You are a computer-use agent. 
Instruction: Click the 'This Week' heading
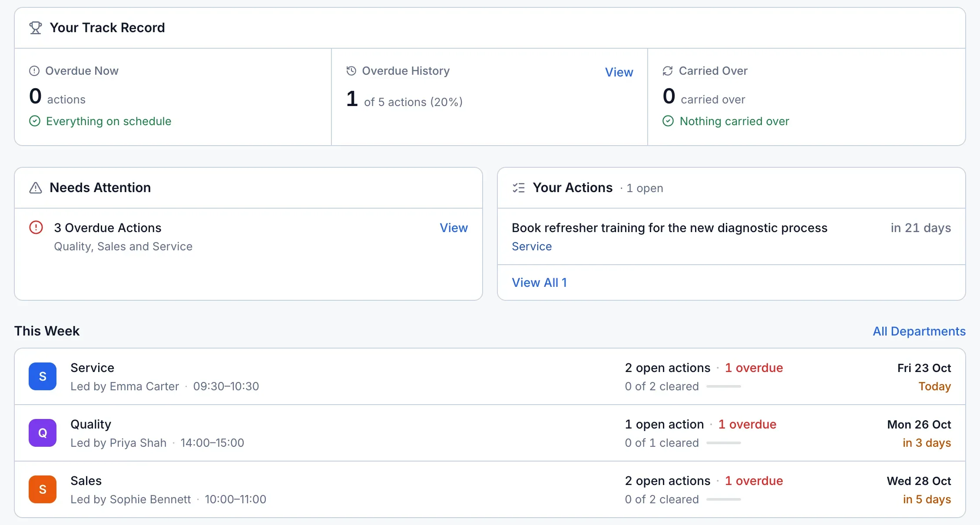tap(47, 331)
